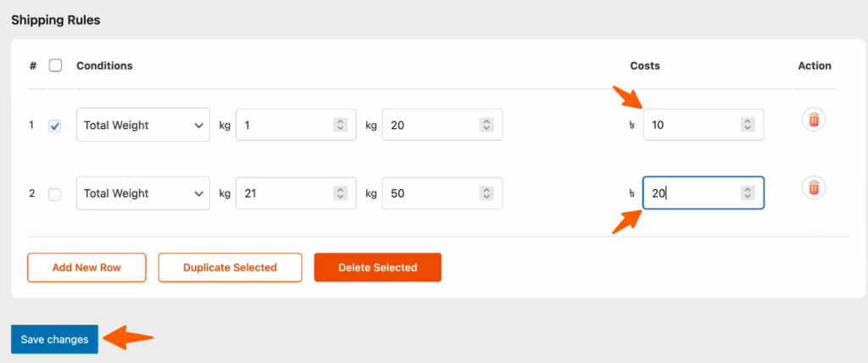The image size is (868, 363).
Task: Toggle the select-all checkbox in header
Action: point(55,65)
